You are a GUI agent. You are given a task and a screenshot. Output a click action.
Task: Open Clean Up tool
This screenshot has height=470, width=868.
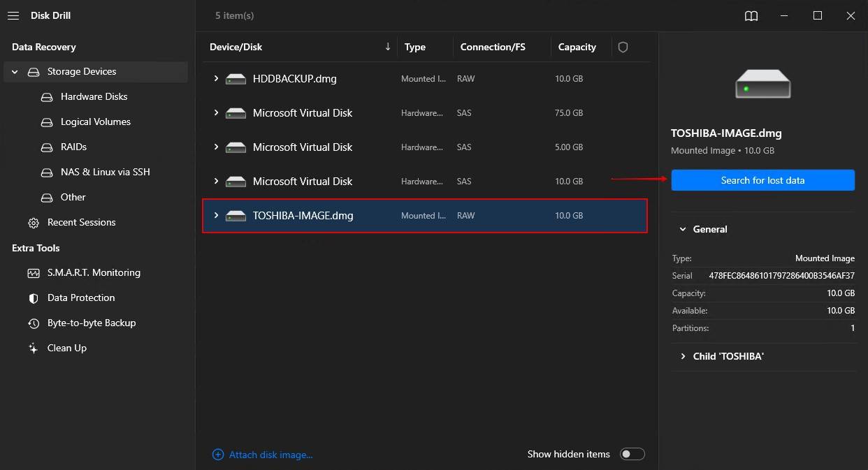pos(67,348)
